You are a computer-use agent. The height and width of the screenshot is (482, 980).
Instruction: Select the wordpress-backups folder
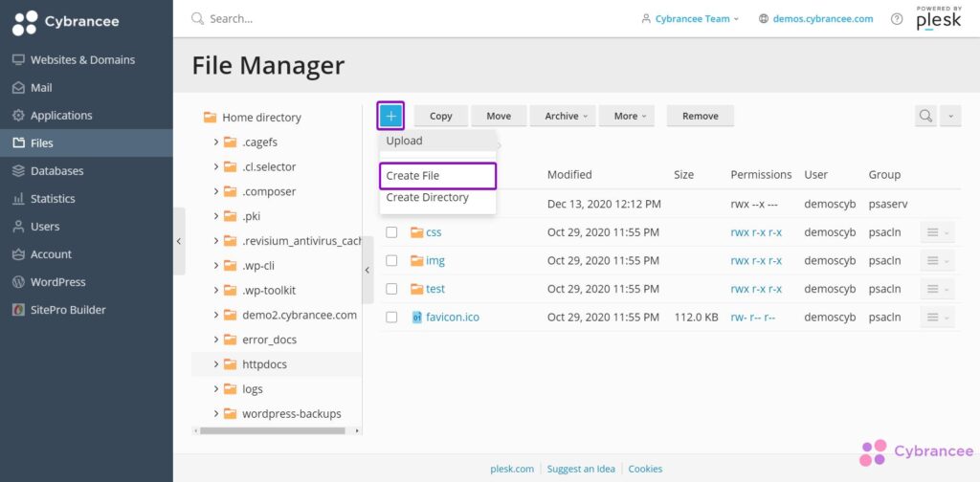(x=292, y=413)
